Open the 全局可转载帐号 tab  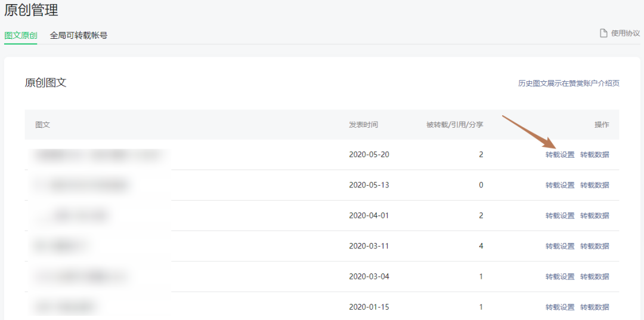point(79,35)
